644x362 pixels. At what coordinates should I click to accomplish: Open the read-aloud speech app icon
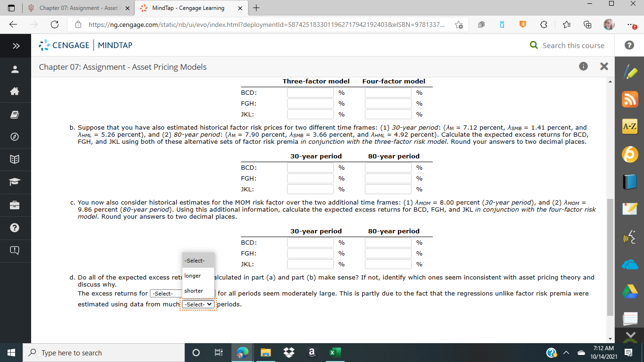coord(630,237)
